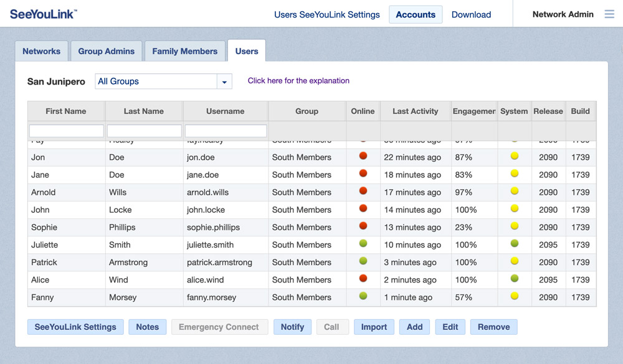Image resolution: width=623 pixels, height=364 pixels.
Task: Sort by the Username column header
Action: (x=226, y=111)
